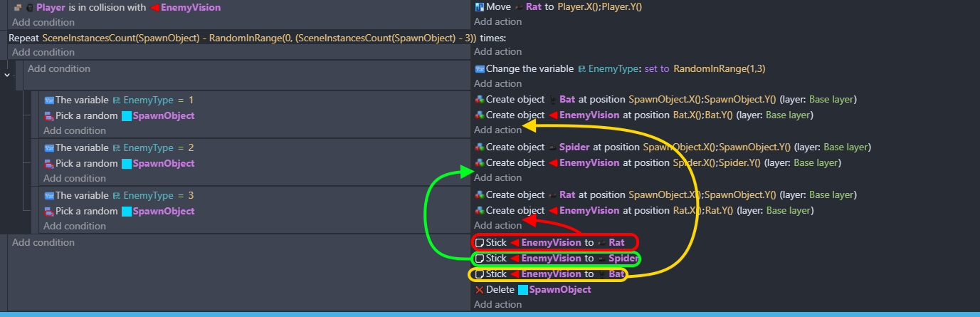Click the variable icon in Change the variable
The image size is (980, 317).
tap(480, 69)
